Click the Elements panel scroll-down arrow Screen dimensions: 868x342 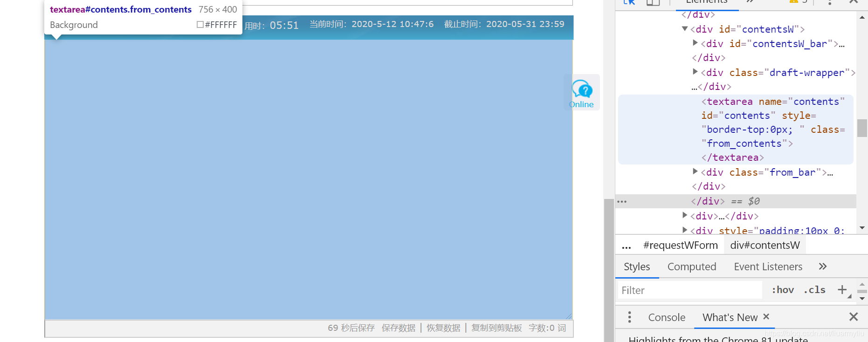862,228
